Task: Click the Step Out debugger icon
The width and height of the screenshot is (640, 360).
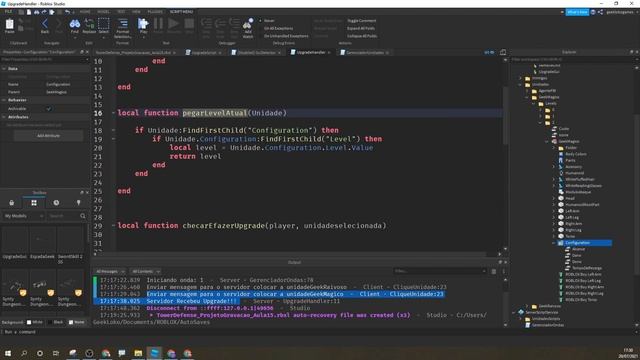Action: click(234, 24)
